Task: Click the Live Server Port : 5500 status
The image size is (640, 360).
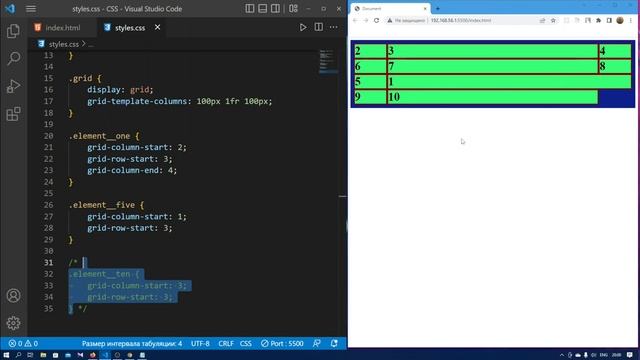Action: pyautogui.click(x=282, y=344)
